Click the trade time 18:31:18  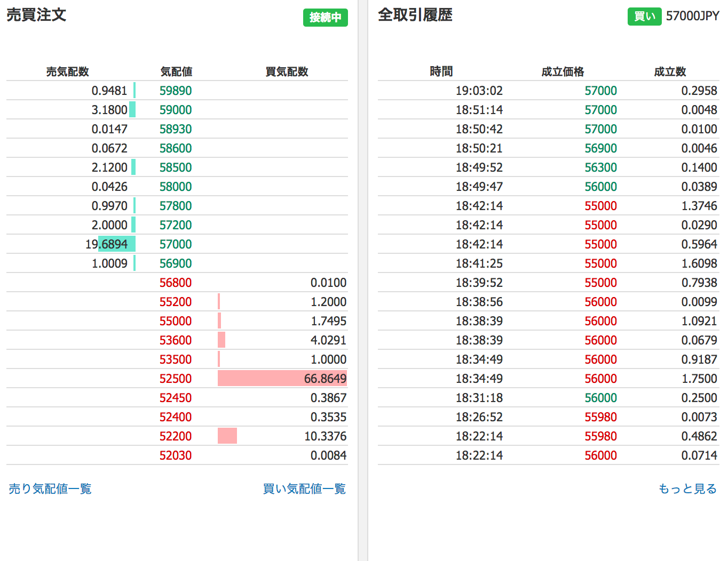point(479,398)
